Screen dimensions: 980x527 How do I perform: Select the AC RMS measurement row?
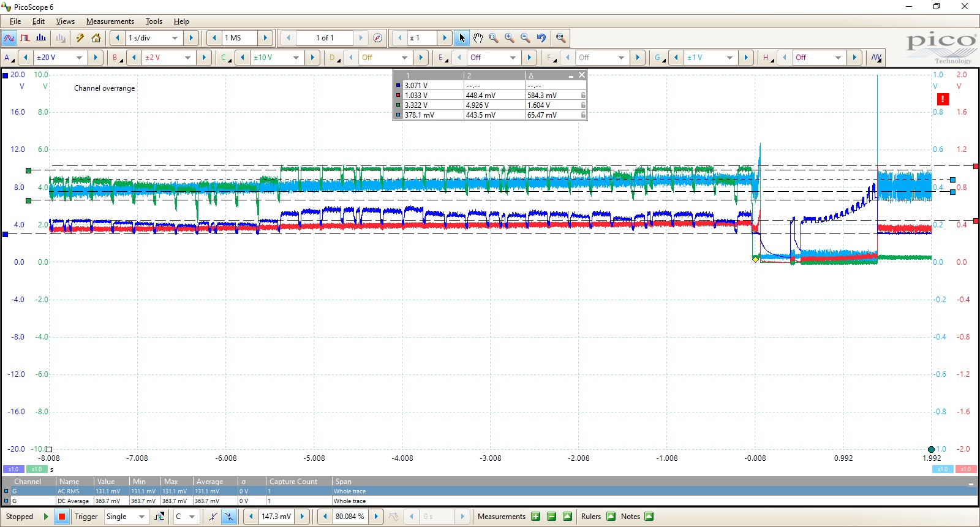490,491
